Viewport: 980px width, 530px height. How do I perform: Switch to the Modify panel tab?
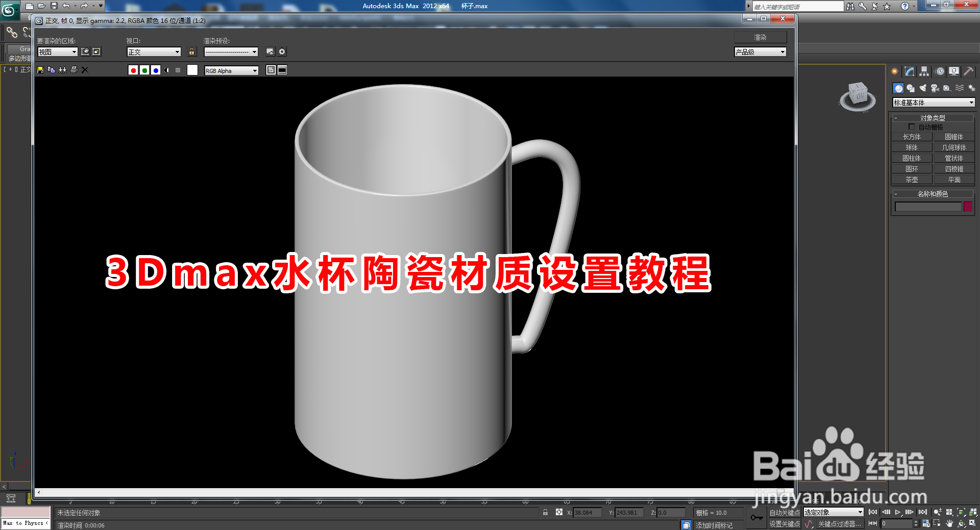(909, 71)
